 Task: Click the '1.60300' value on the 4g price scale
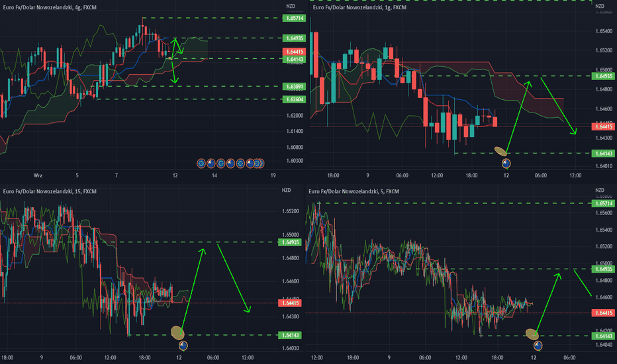295,161
